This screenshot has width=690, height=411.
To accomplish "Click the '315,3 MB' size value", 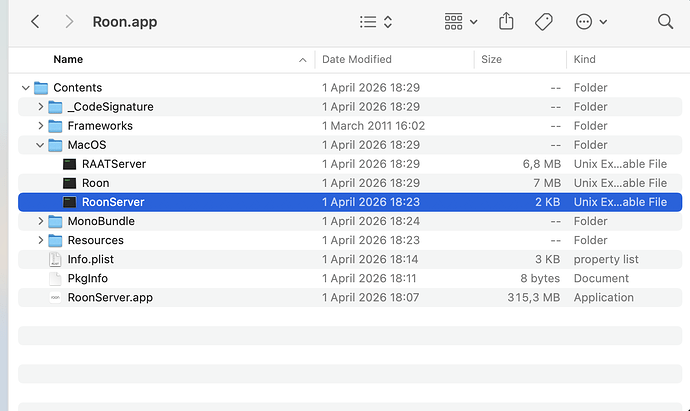I will (x=534, y=297).
